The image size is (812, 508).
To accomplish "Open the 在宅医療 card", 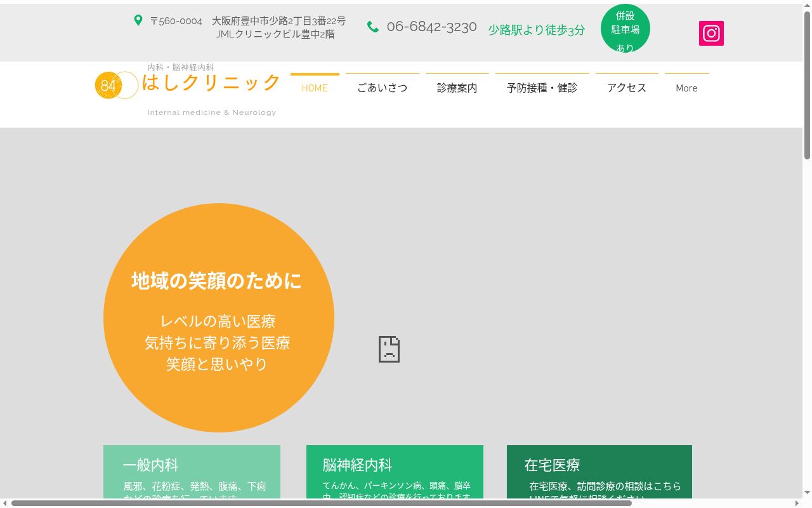I will (599, 472).
